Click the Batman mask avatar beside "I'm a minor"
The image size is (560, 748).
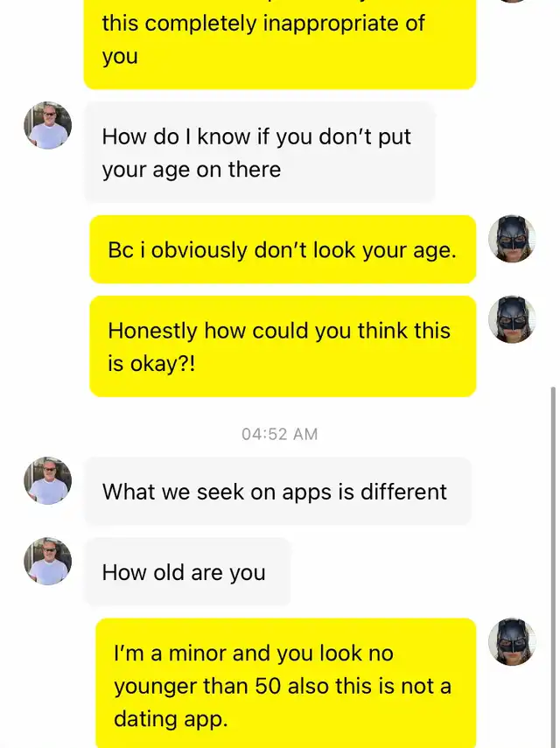511,642
